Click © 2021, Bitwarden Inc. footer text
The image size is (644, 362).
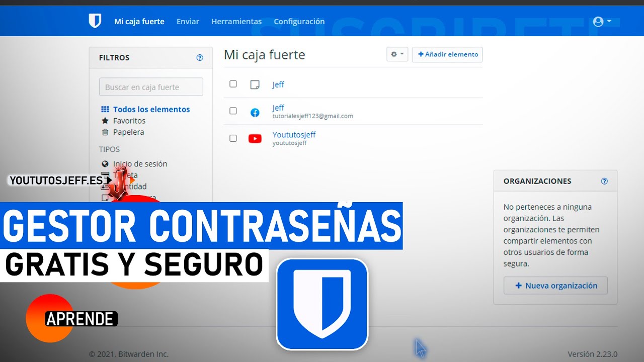tap(129, 354)
